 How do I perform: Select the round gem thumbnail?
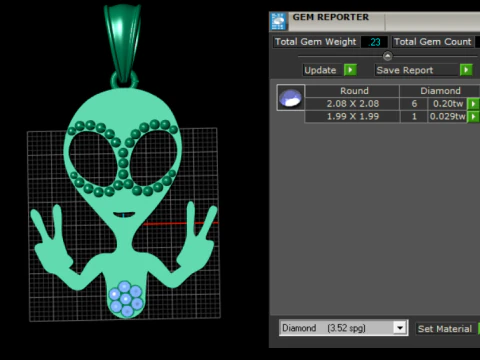pyautogui.click(x=291, y=98)
